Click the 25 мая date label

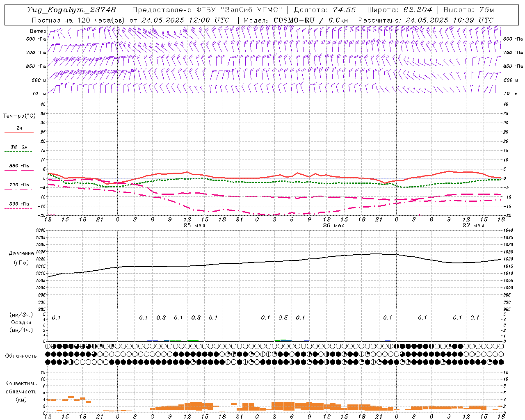pos(194,226)
